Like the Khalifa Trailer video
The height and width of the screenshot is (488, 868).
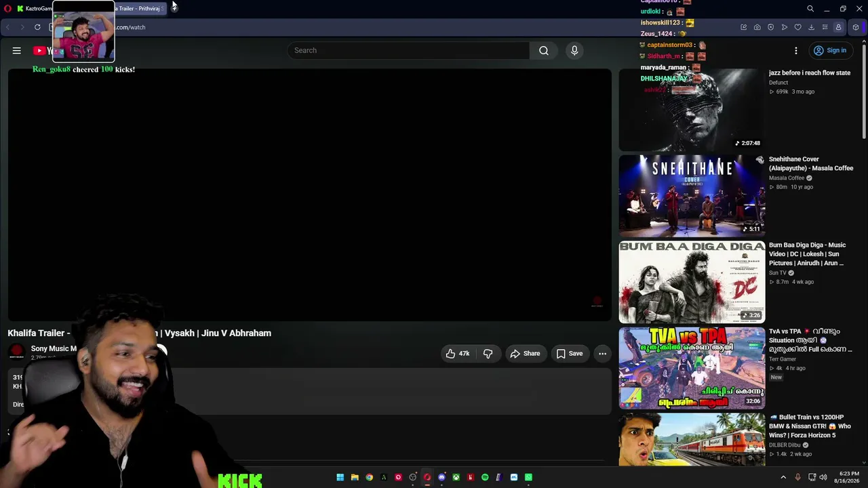[x=458, y=353]
